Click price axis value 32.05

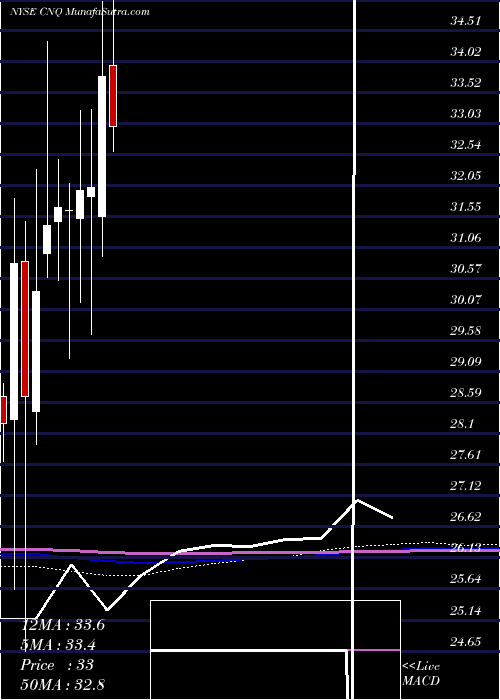(x=465, y=176)
